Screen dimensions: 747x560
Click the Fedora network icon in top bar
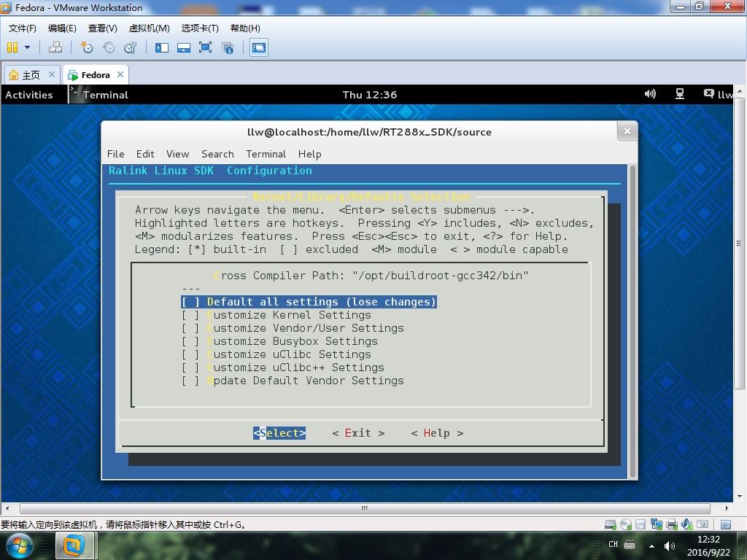point(680,94)
